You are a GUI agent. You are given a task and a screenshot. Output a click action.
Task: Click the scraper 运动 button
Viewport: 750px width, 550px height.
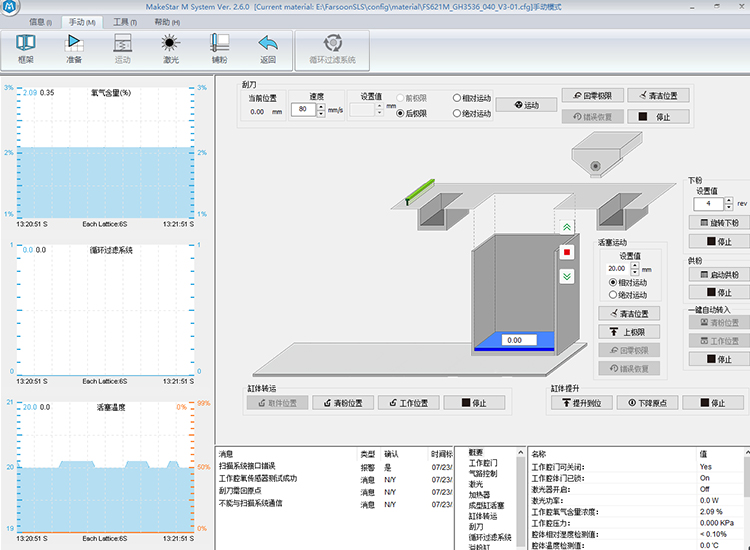point(526,105)
